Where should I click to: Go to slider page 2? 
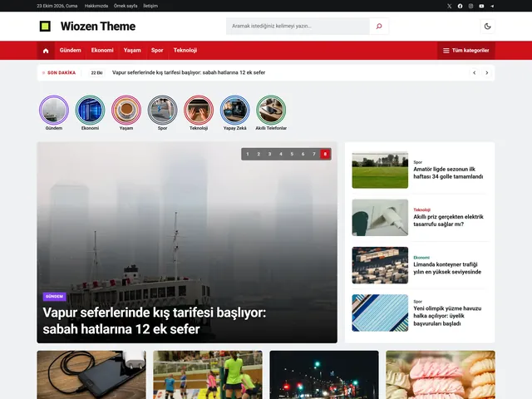click(x=259, y=154)
